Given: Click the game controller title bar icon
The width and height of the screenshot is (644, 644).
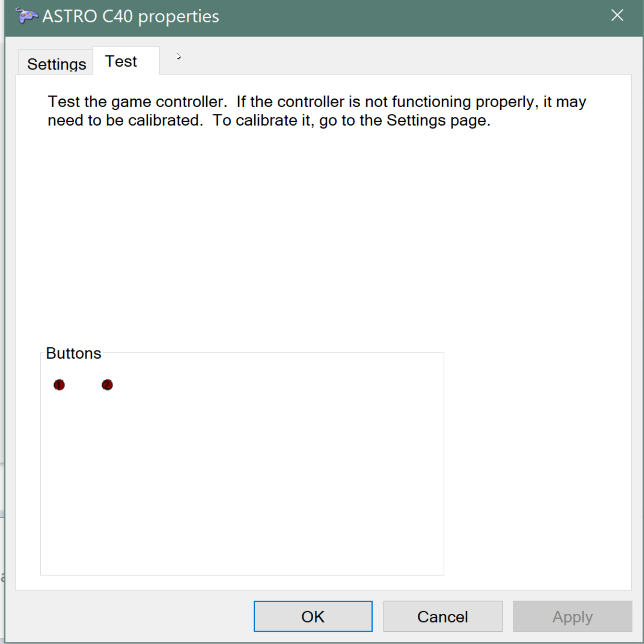Looking at the screenshot, I should pyautogui.click(x=27, y=16).
